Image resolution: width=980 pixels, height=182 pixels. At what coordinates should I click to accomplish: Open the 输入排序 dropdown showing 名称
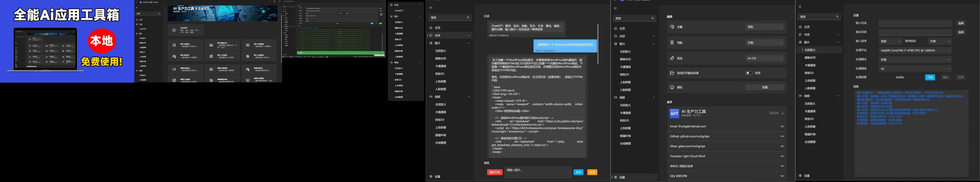890,41
